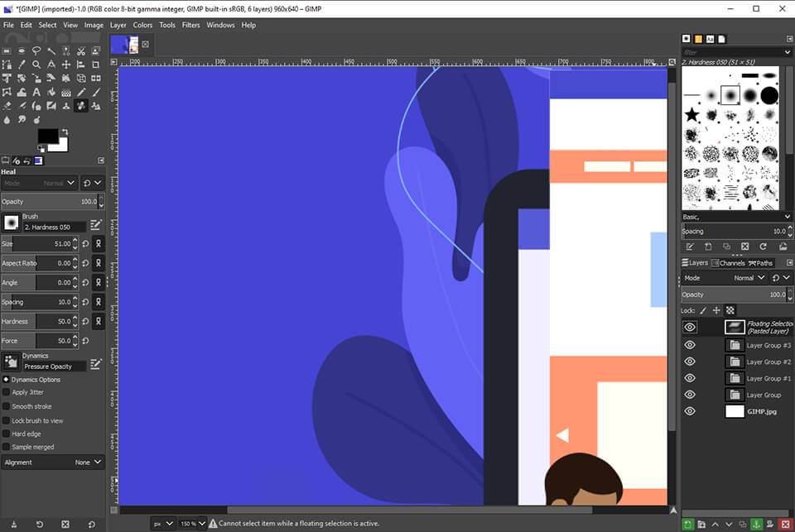The width and height of the screenshot is (795, 532).
Task: Open the Filters menu
Action: pos(190,25)
